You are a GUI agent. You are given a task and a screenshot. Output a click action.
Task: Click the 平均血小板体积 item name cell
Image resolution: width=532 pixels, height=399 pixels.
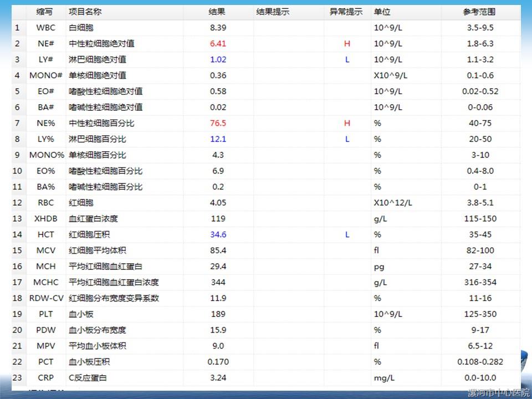[98, 346]
